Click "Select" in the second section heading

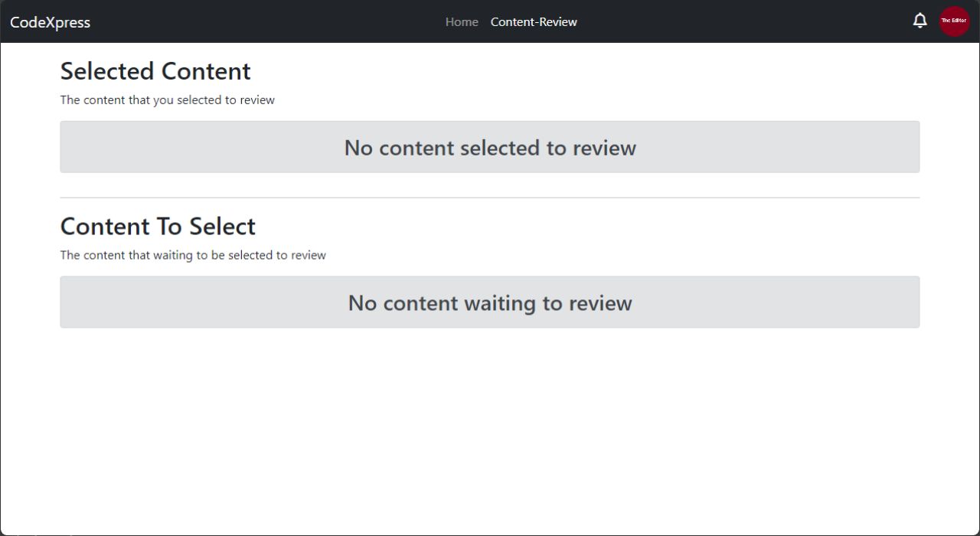coord(223,227)
